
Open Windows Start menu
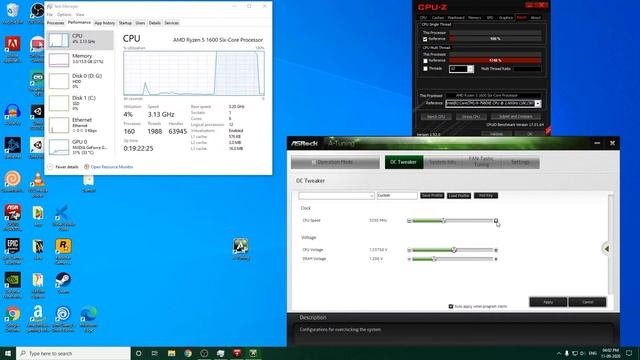click(8, 353)
